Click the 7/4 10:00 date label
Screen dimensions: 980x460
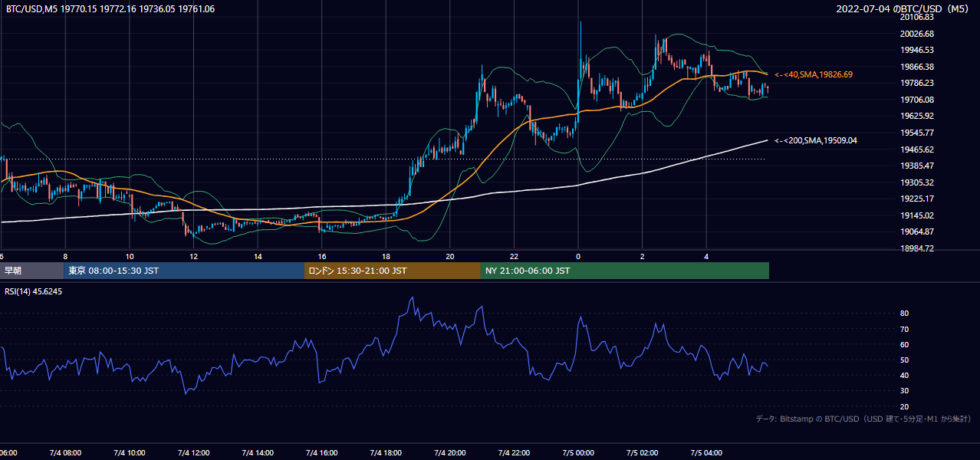129,452
